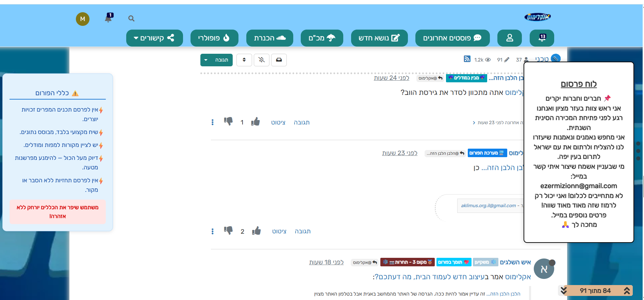Open the notifications bell

click(x=108, y=18)
